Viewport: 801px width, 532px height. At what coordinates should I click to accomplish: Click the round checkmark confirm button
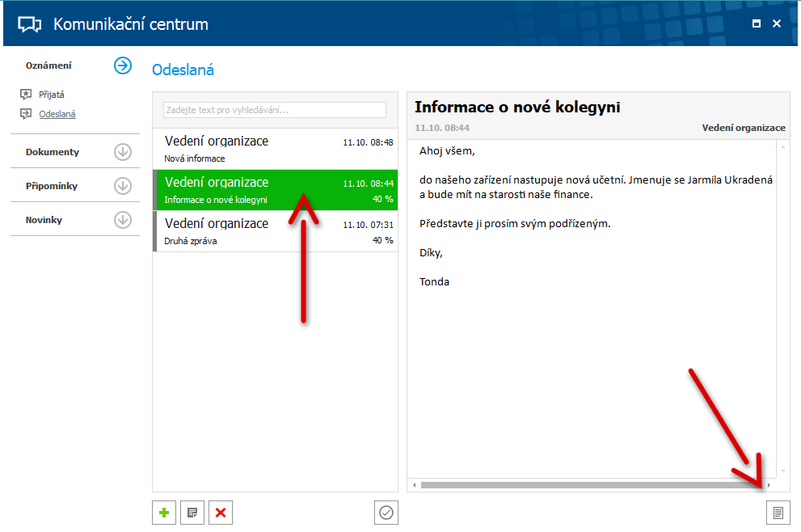point(386,513)
